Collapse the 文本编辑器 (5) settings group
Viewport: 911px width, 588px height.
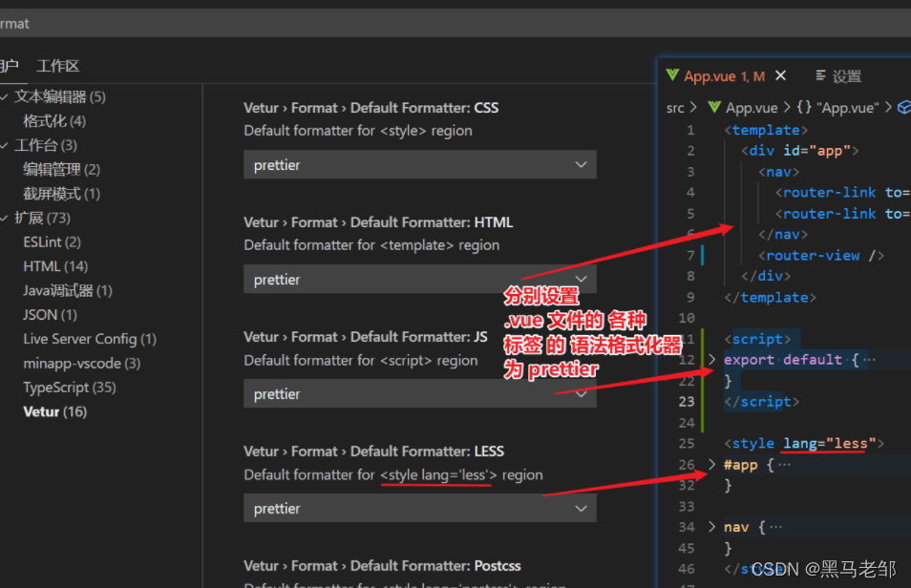pos(5,96)
